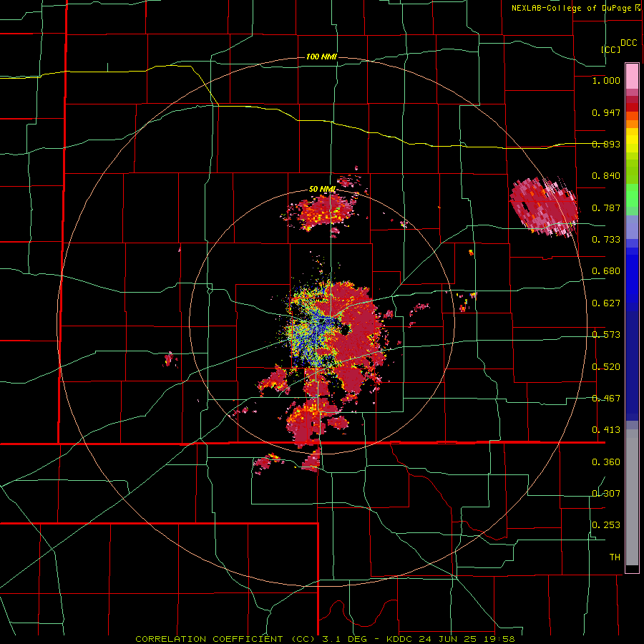Viewport: 644px width, 644px height.
Task: Select the 0.413 scale value
Action: pos(606,430)
